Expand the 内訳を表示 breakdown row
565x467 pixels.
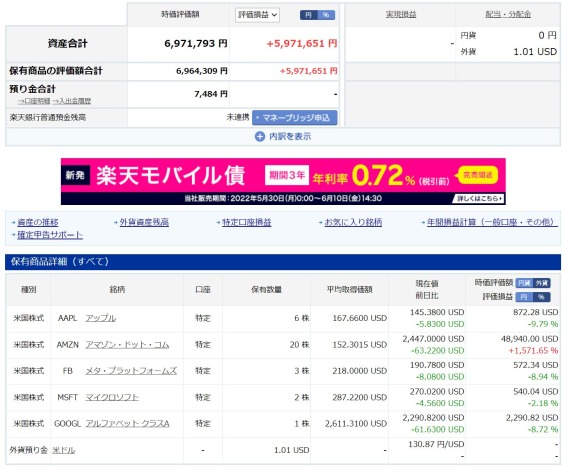[283, 137]
